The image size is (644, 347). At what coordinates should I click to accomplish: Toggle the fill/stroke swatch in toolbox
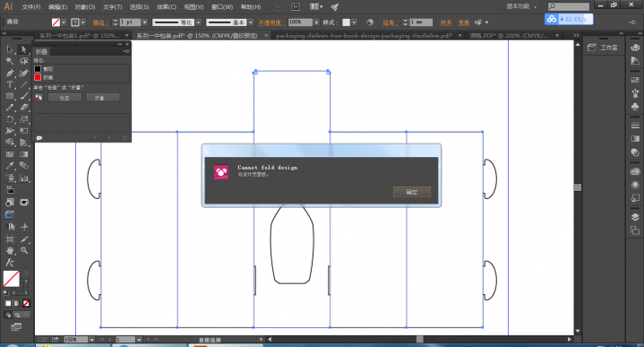click(x=12, y=279)
